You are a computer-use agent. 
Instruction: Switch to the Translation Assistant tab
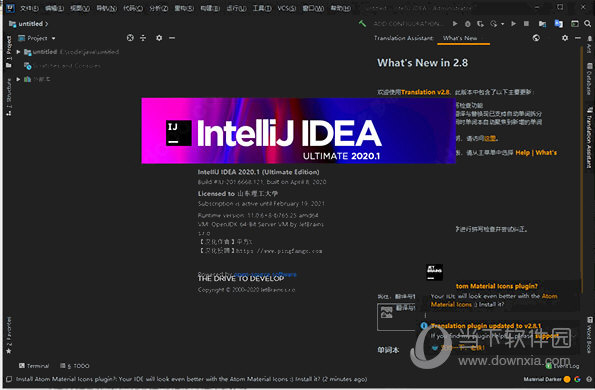pyautogui.click(x=404, y=38)
